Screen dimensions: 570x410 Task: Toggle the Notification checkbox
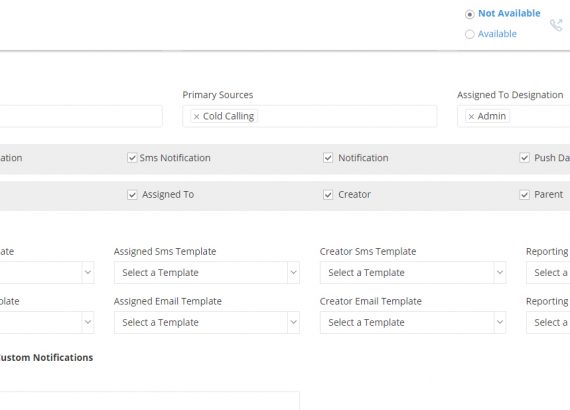328,158
